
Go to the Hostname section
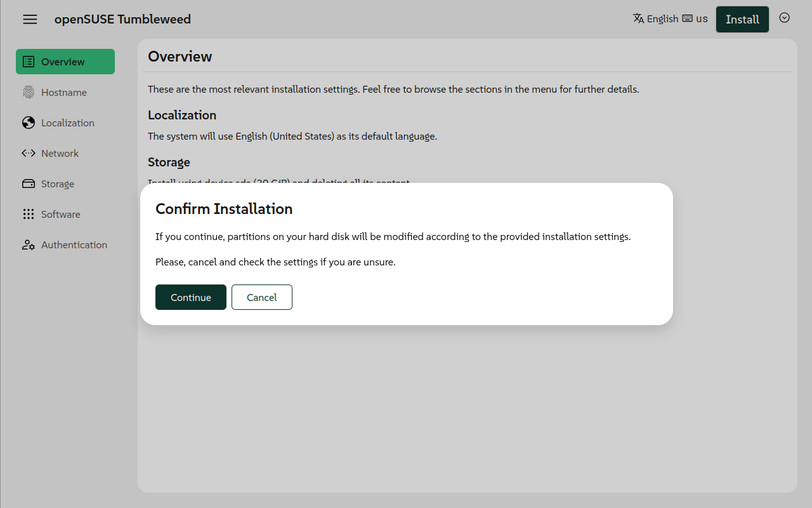click(65, 92)
